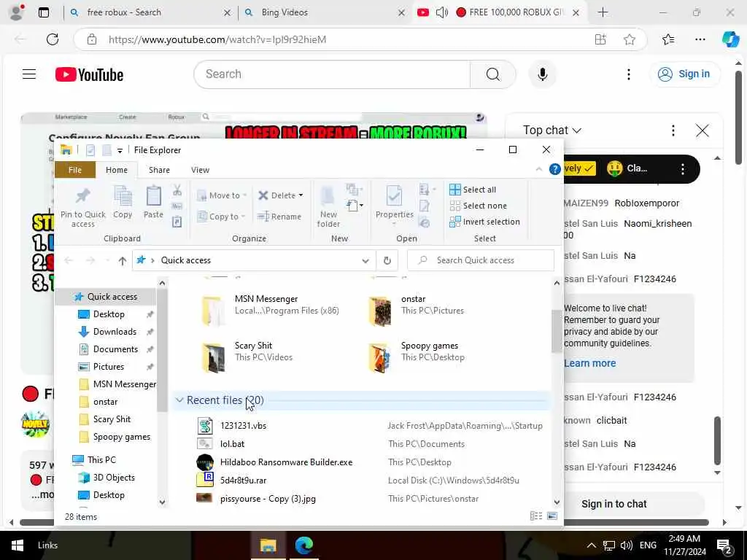Mute the tab via speaker icon

click(441, 12)
